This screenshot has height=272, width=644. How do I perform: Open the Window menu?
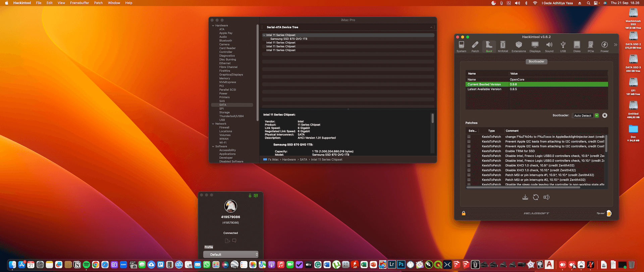(114, 3)
